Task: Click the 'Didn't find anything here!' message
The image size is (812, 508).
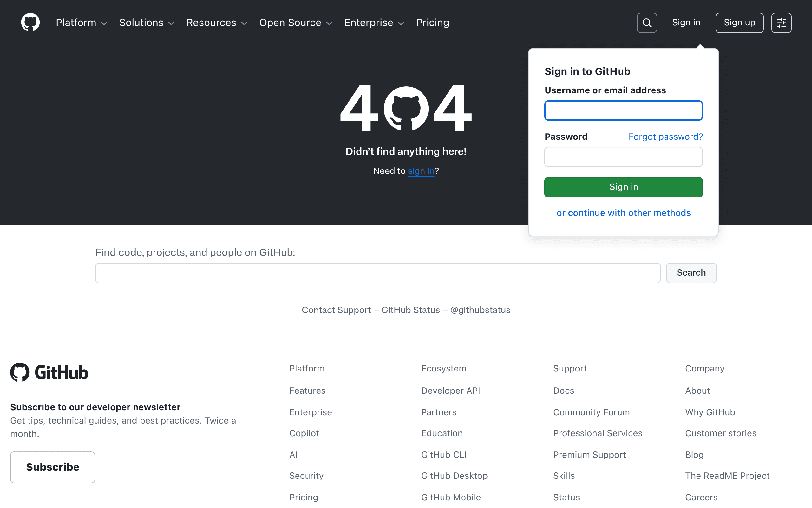Action: tap(406, 151)
